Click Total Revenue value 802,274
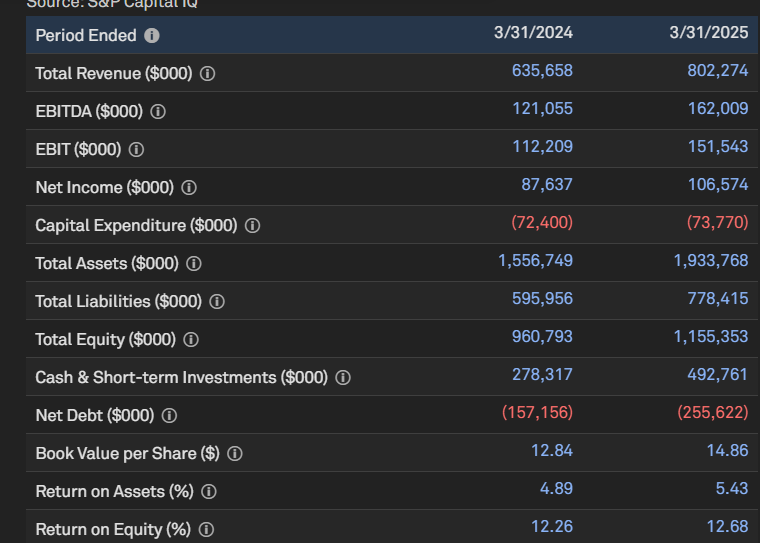 718,71
